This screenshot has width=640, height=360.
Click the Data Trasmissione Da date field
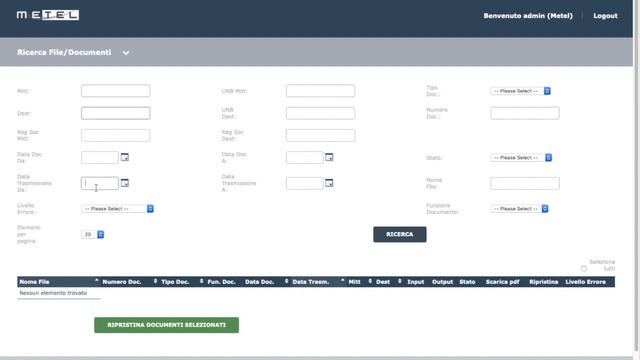click(x=100, y=183)
